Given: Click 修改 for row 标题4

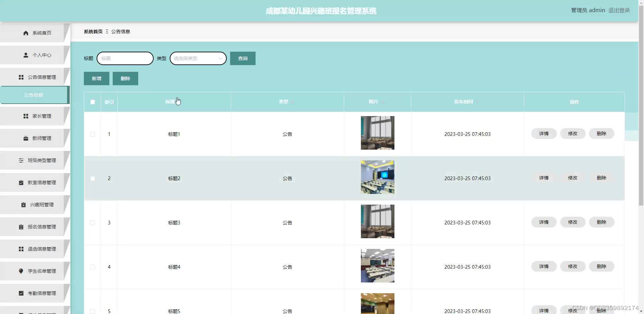Looking at the screenshot, I should click(573, 266).
